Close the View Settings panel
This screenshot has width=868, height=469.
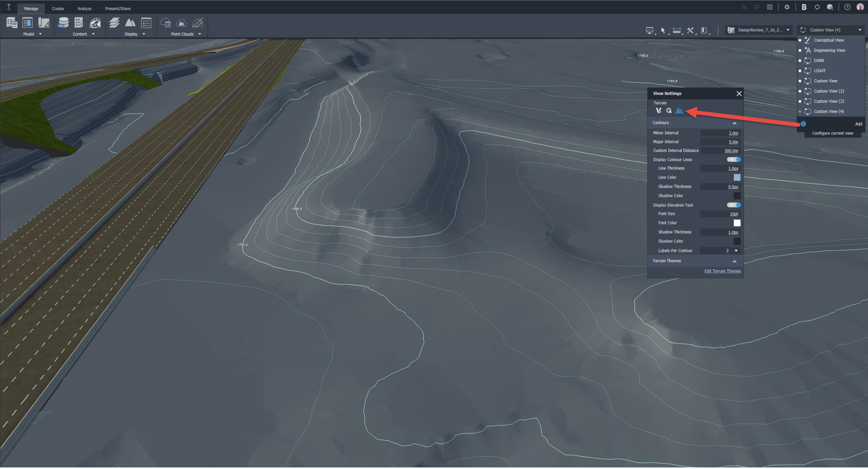(739, 94)
